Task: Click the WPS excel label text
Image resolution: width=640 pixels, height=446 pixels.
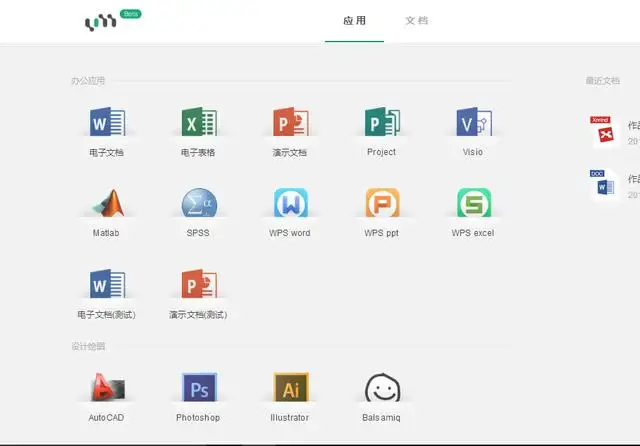Action: pos(473,233)
